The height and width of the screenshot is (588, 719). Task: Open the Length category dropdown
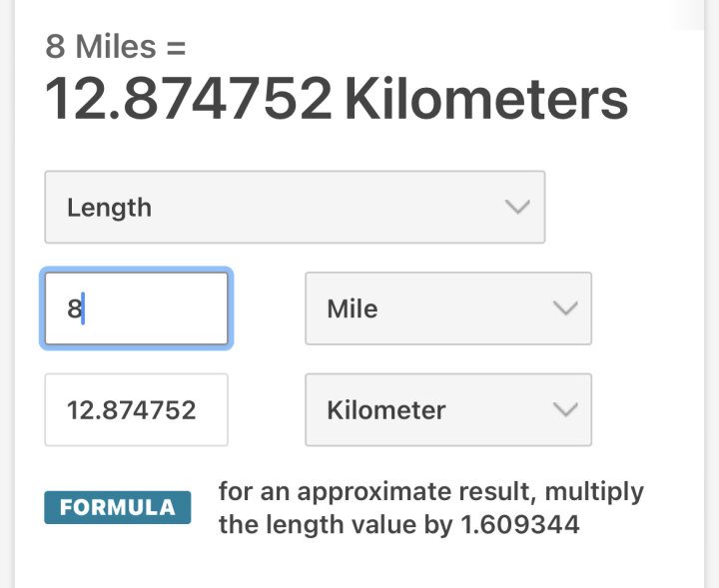coord(295,208)
